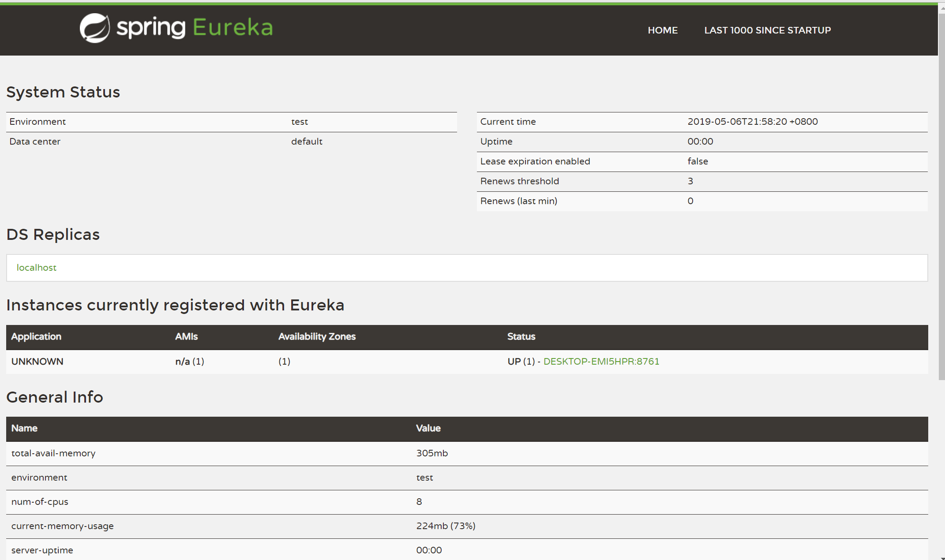Viewport: 945px width, 560px height.
Task: Click the spring Eureka wordmark
Action: [x=195, y=28]
